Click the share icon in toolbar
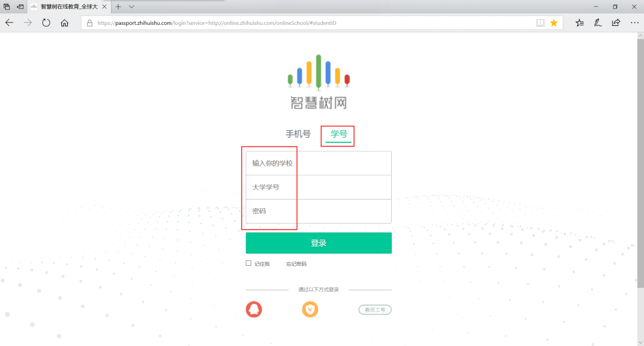The height and width of the screenshot is (346, 644). click(x=616, y=23)
